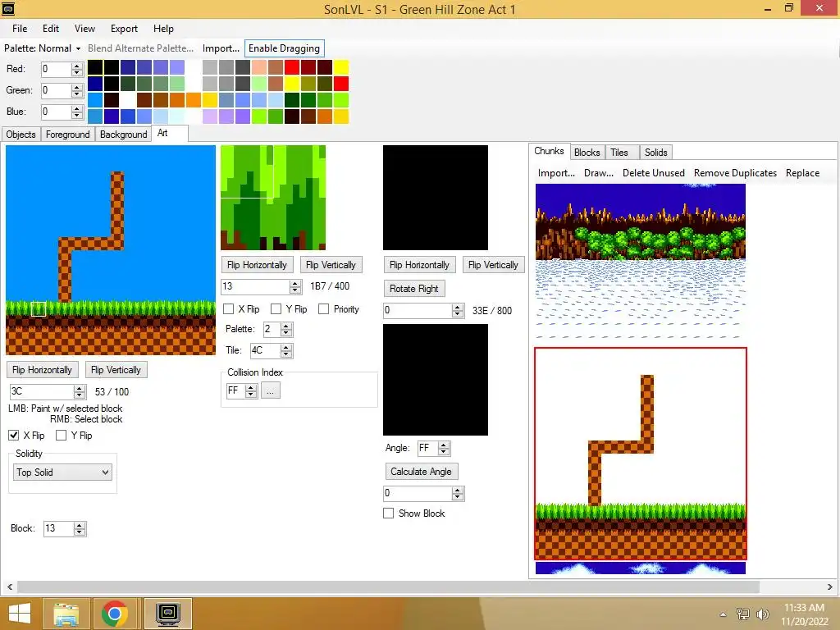The height and width of the screenshot is (630, 840).
Task: Switch to the Blocks tab
Action: tap(587, 153)
